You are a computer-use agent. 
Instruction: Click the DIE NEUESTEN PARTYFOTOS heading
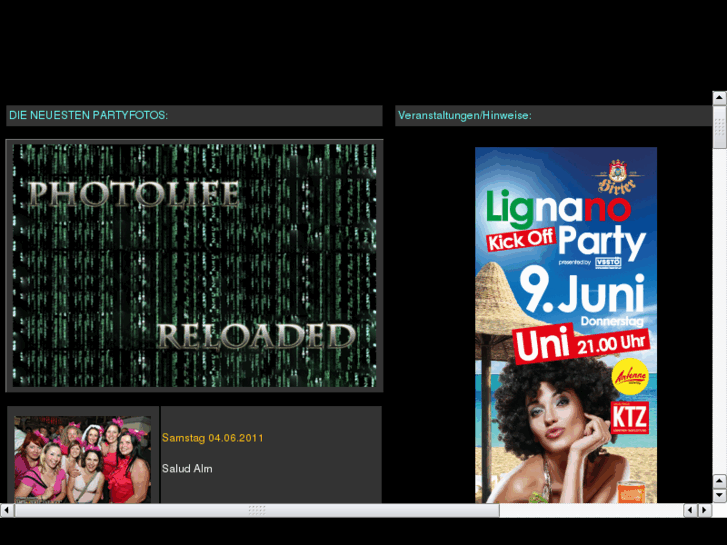coord(89,115)
